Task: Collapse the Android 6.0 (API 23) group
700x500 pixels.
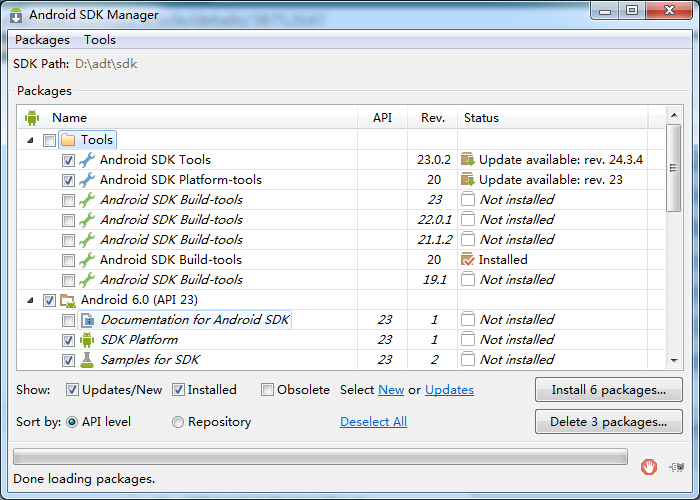Action: pos(30,300)
